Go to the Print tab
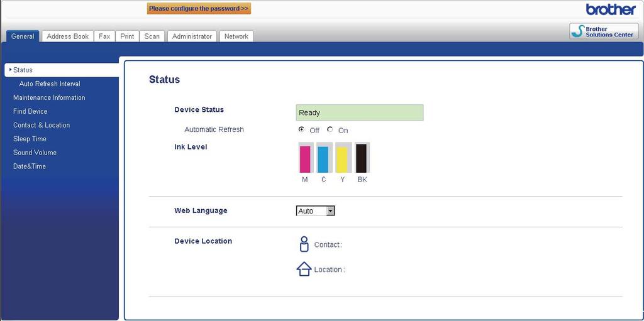The height and width of the screenshot is (321, 644). coord(127,36)
